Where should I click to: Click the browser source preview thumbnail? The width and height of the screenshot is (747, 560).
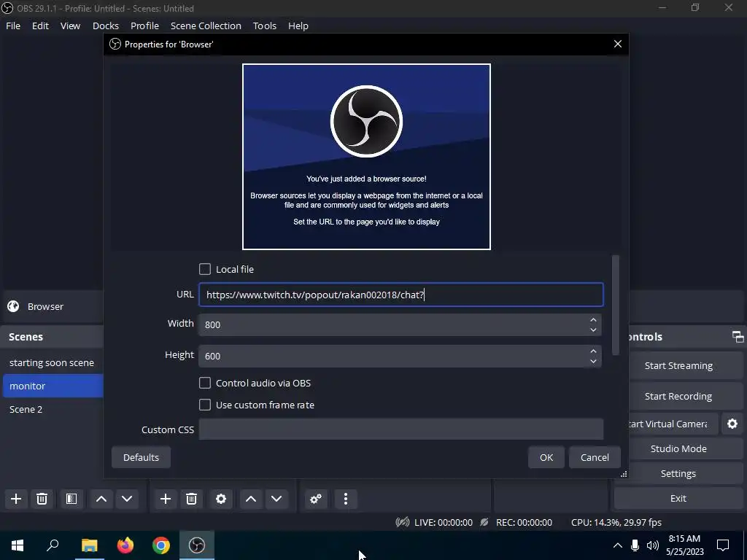pos(366,157)
